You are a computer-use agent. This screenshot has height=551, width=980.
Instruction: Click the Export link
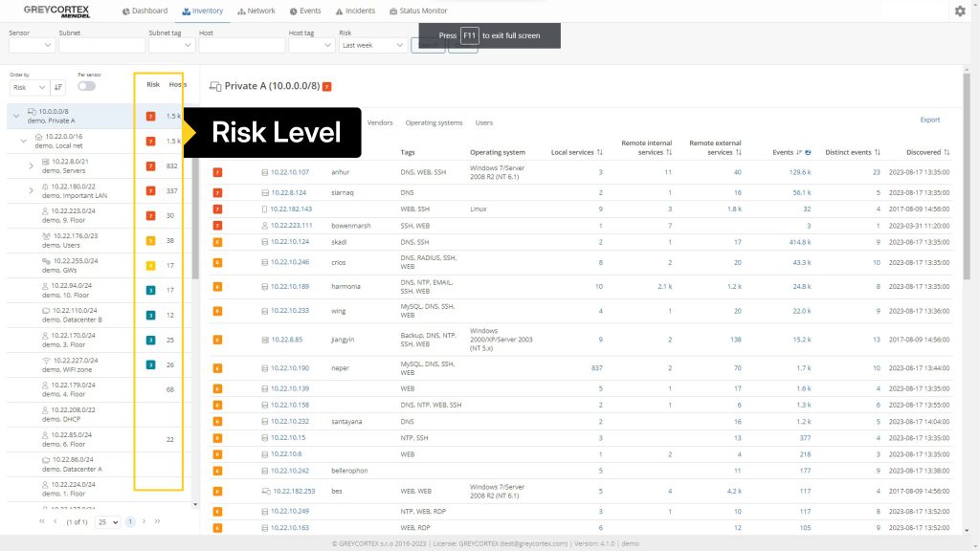pos(929,120)
